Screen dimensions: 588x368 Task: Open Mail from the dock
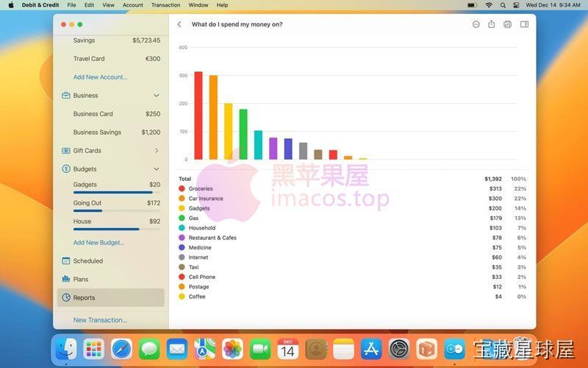tap(177, 349)
